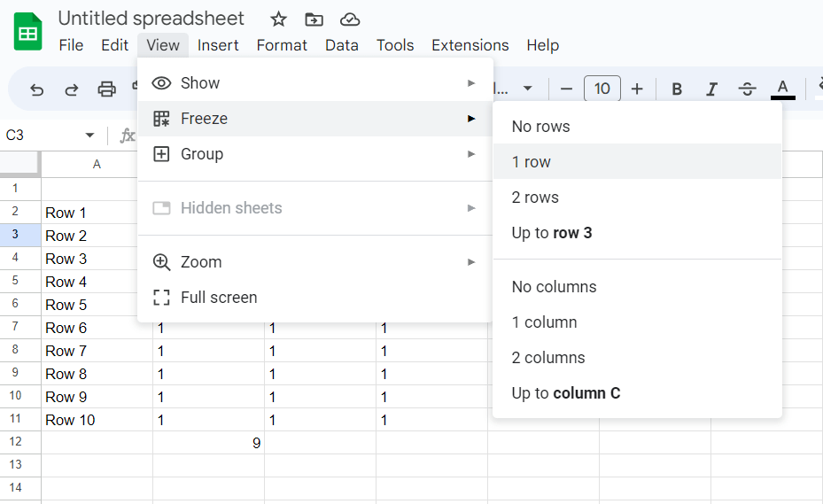Viewport: 823px width, 504px height.
Task: Click the font size input field
Action: (602, 89)
